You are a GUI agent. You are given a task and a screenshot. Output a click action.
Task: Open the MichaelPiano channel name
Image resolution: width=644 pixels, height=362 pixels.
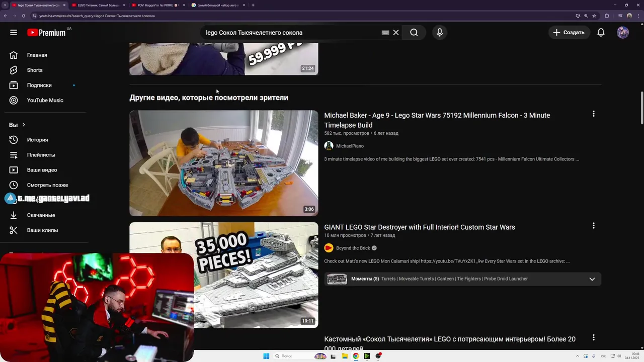click(350, 146)
